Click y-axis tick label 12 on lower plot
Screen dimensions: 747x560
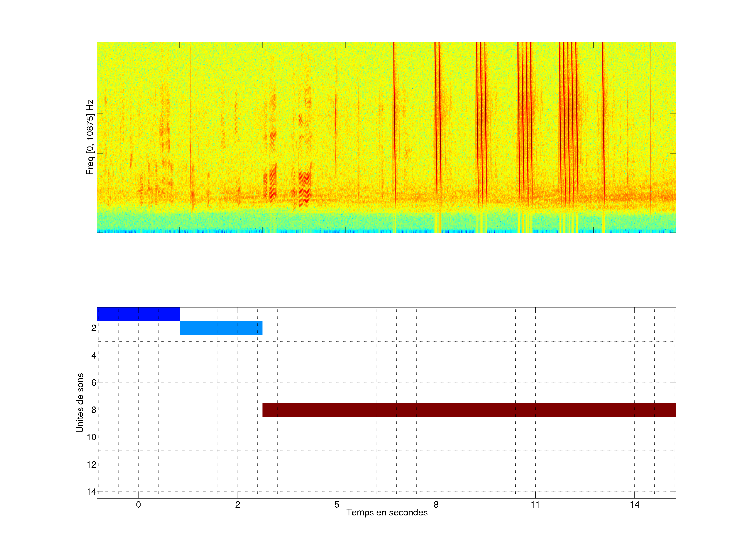click(92, 465)
